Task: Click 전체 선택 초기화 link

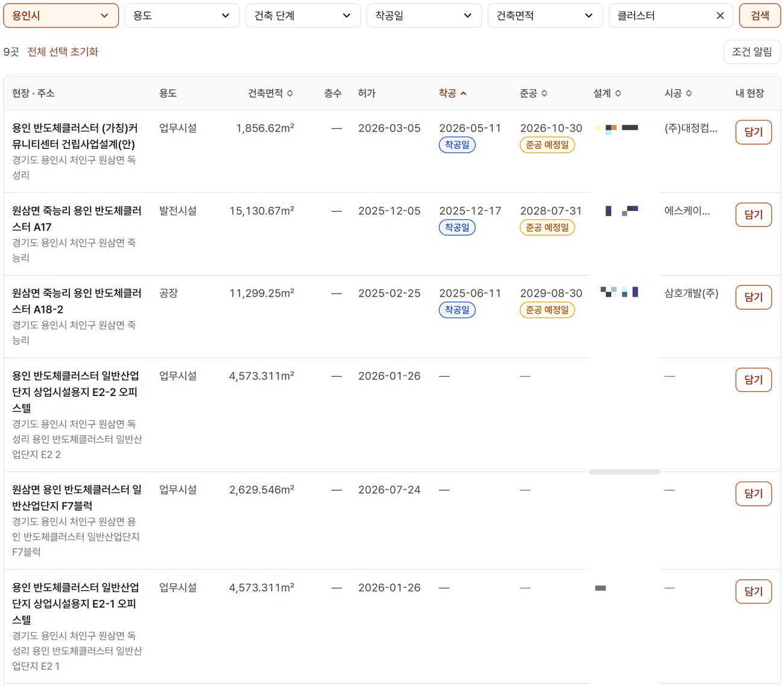Action: [x=63, y=52]
